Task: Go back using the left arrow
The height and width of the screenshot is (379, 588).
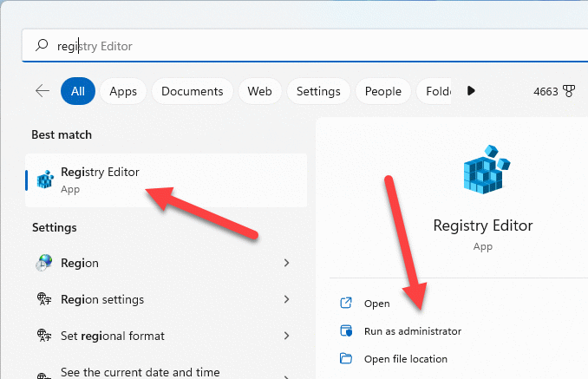Action: [42, 91]
